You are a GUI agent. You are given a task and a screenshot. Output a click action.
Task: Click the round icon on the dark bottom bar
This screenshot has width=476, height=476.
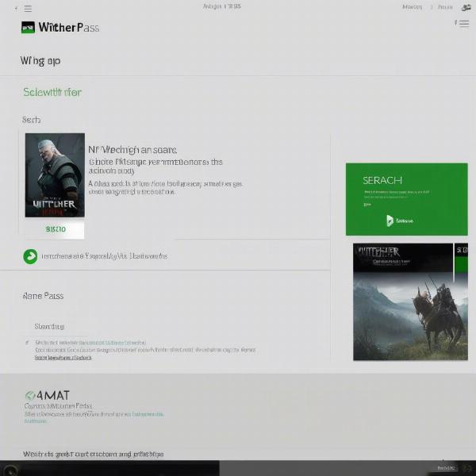11,471
